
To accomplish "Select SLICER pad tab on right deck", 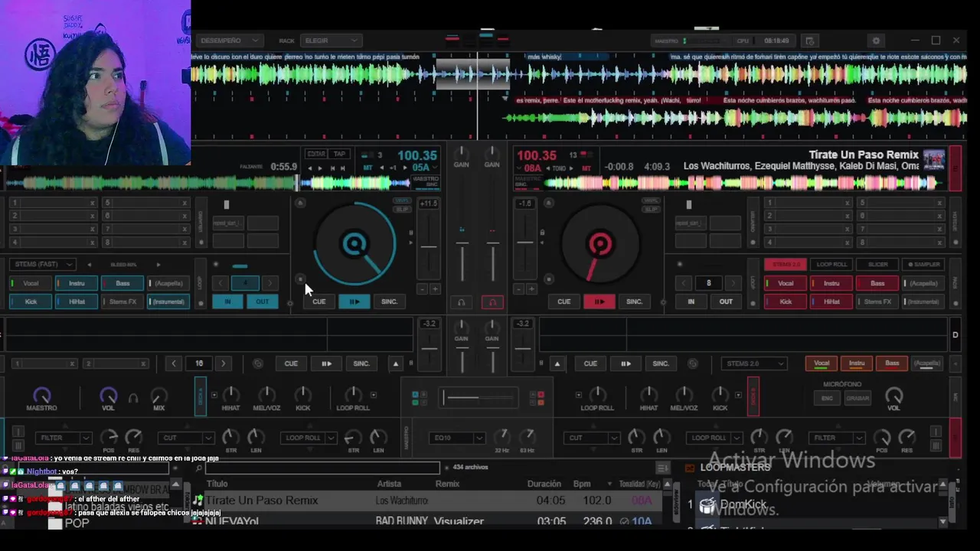I will 877,264.
